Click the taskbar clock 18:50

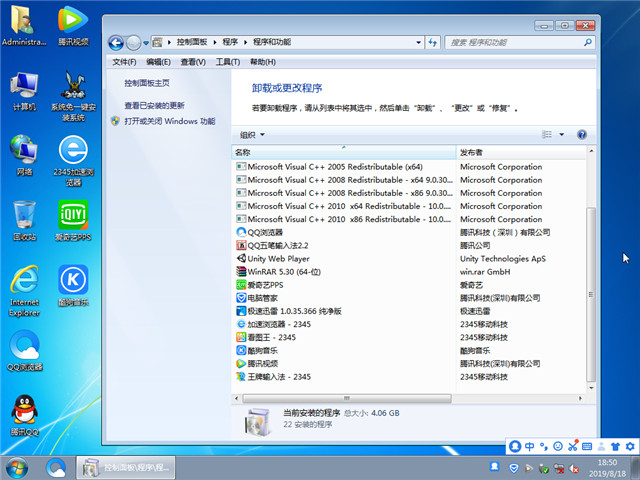point(607,463)
